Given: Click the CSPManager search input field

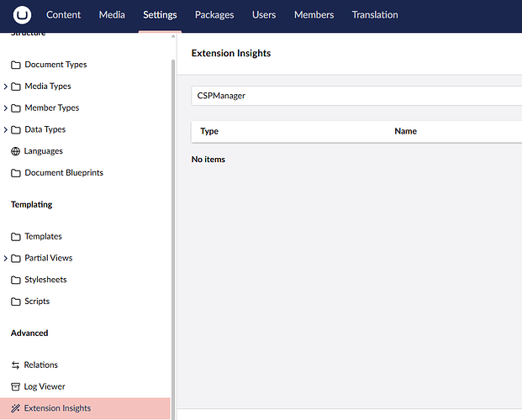Looking at the screenshot, I should click(x=356, y=96).
